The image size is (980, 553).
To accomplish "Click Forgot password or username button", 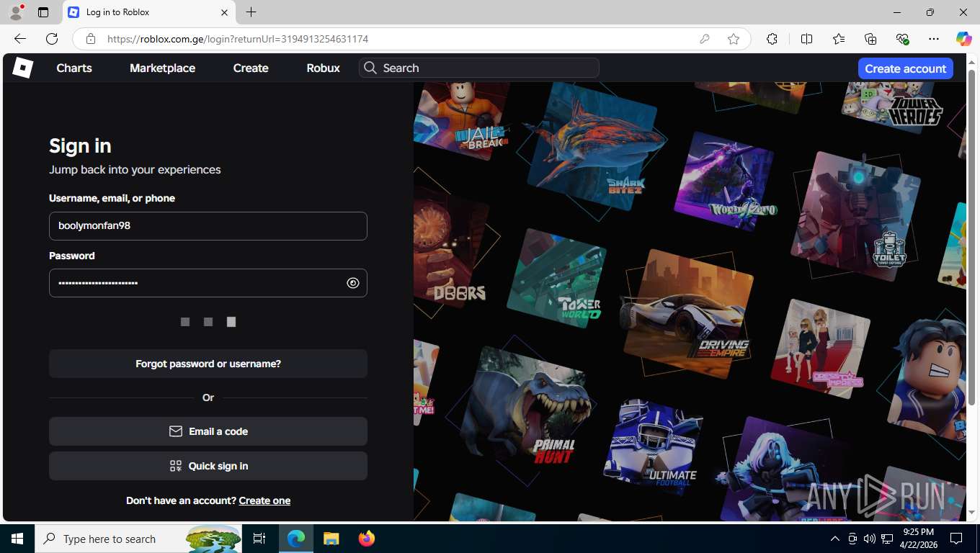I will 208,364.
